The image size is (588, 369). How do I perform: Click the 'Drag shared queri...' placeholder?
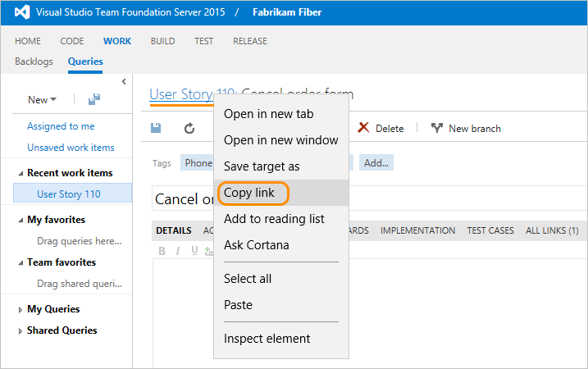(x=79, y=284)
